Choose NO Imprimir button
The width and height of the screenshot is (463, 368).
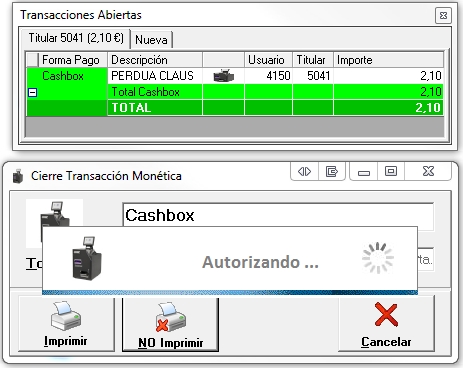click(170, 324)
